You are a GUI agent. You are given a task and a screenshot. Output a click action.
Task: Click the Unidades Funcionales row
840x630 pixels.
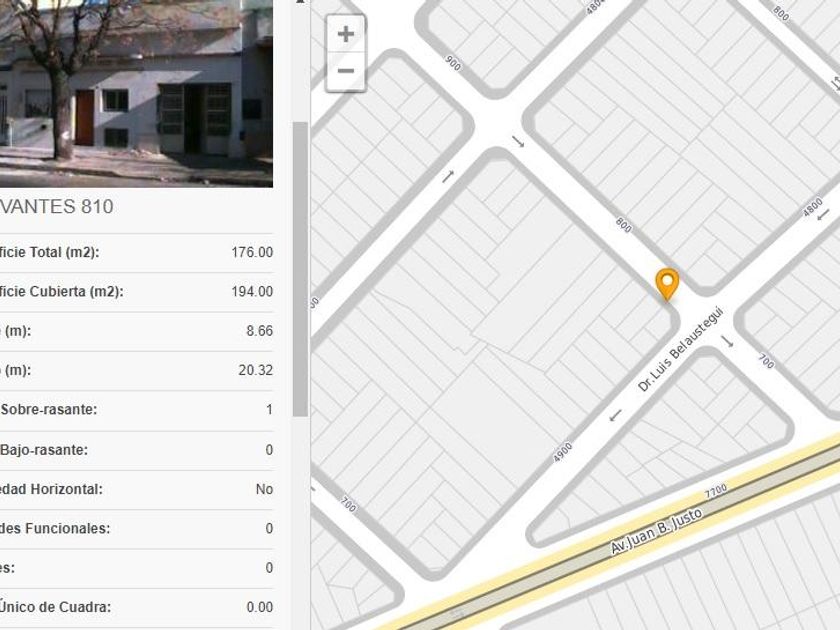coord(136,529)
